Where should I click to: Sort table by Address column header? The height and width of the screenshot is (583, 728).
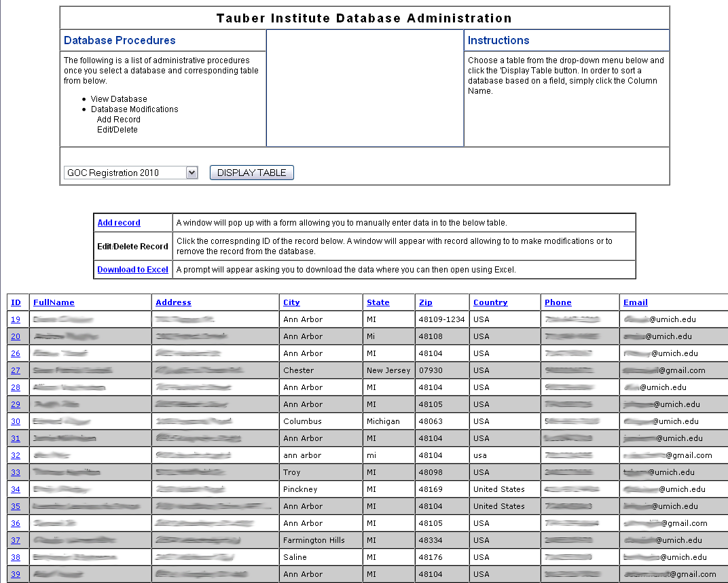(x=173, y=302)
